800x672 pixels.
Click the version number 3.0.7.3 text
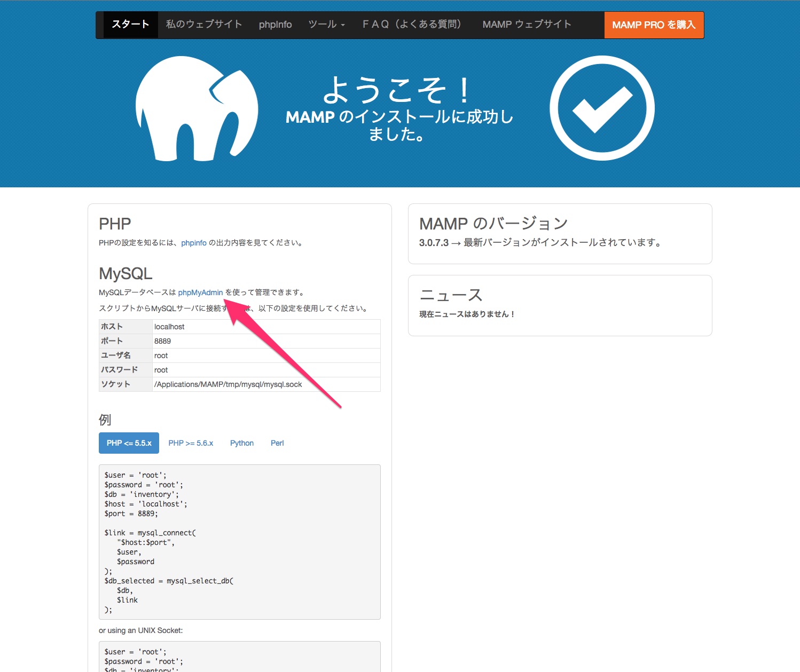pos(434,243)
